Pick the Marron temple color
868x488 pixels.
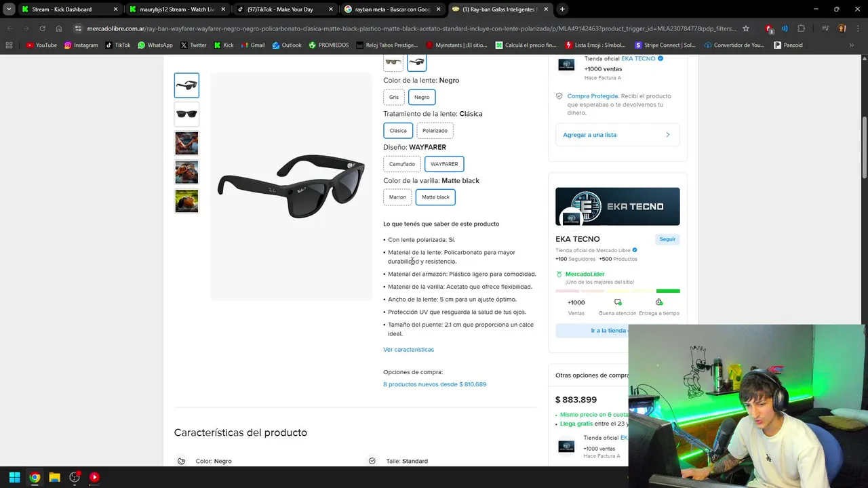tap(397, 197)
